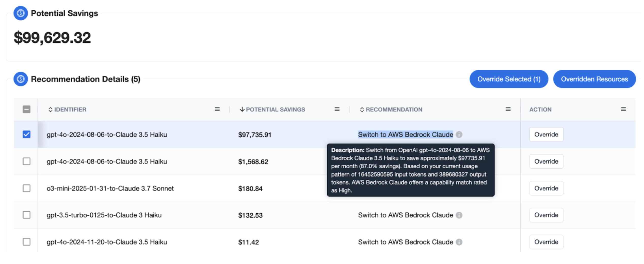Screen dimensions: 644x264
Task: Uncheck the $97,735.91 row checkbox
Action: (26, 134)
